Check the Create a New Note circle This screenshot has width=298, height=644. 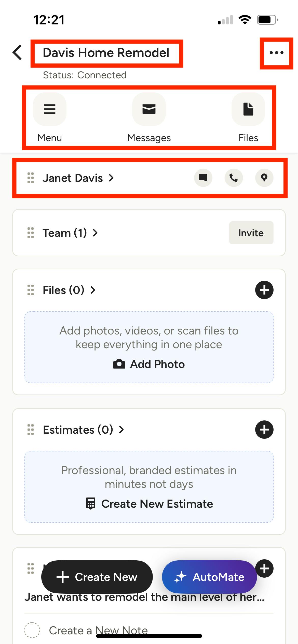[32, 630]
